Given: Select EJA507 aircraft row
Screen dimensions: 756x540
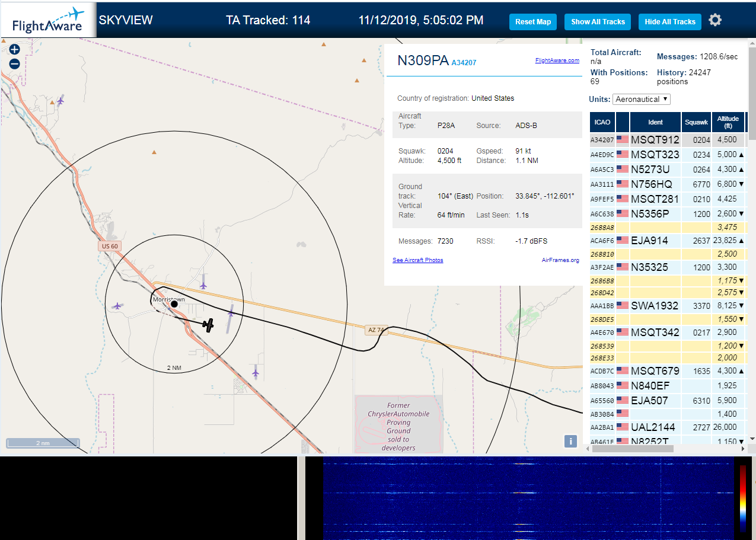Looking at the screenshot, I should pos(668,401).
